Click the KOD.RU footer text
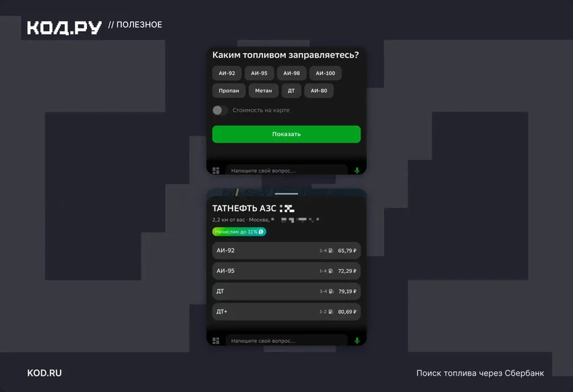This screenshot has height=392, width=573. point(44,373)
